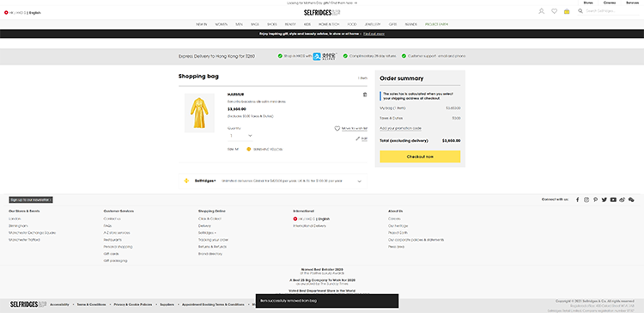The height and width of the screenshot is (313, 644).
Task: Click Add your promotion code link
Action: coord(400,128)
